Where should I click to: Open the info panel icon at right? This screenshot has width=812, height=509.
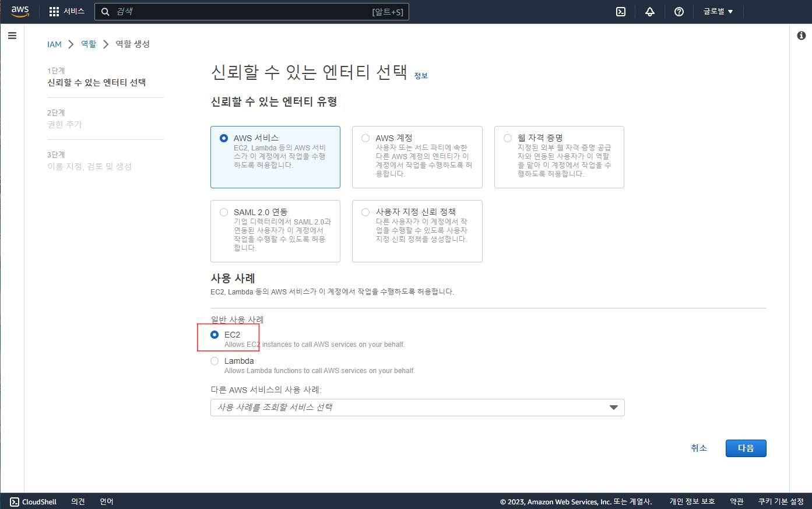click(x=801, y=36)
